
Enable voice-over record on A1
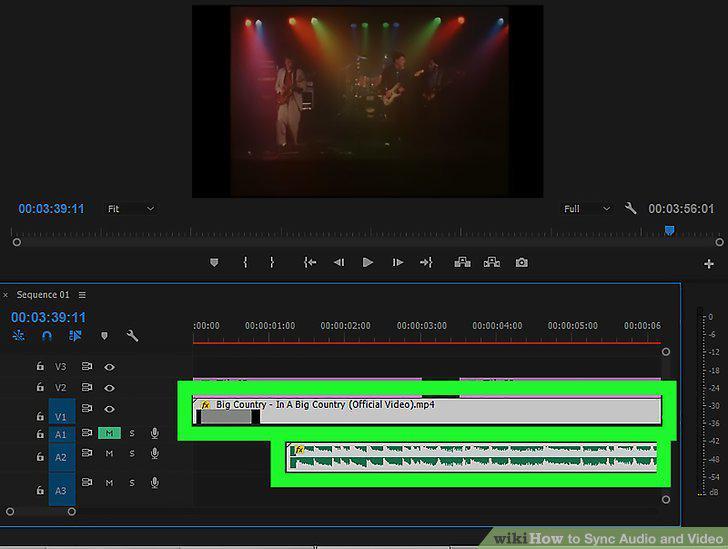(x=155, y=433)
